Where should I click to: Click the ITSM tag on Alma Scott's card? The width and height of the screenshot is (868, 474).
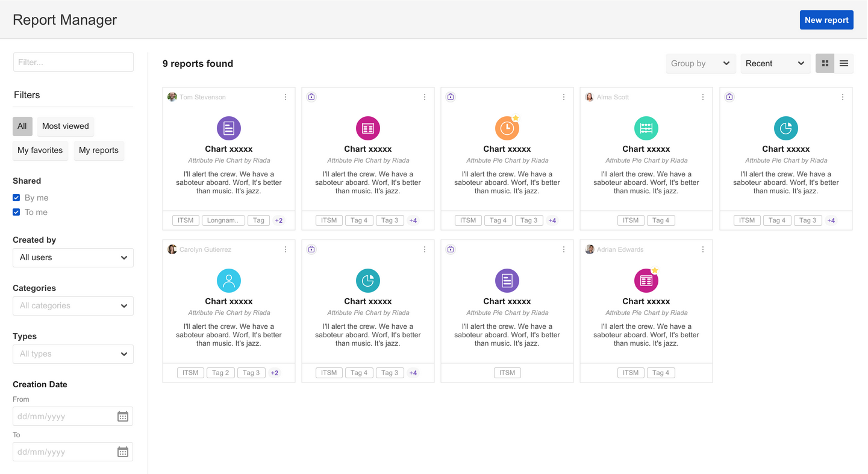coord(631,220)
